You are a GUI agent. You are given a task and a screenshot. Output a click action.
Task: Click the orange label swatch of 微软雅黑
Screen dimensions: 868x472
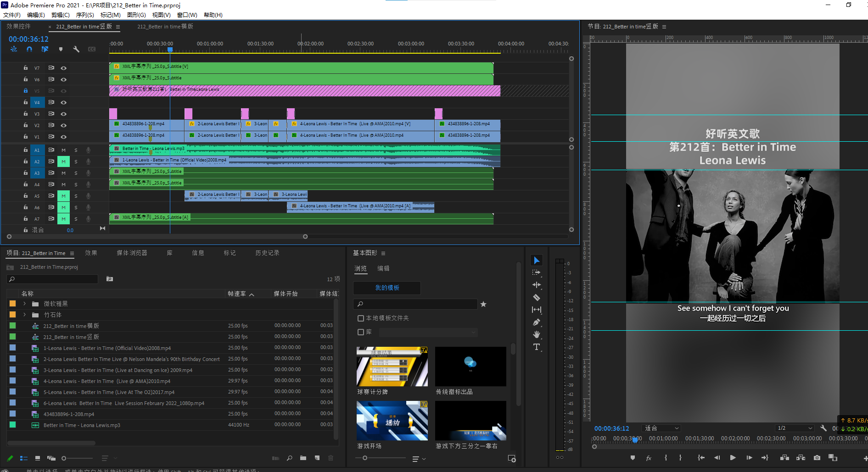12,304
